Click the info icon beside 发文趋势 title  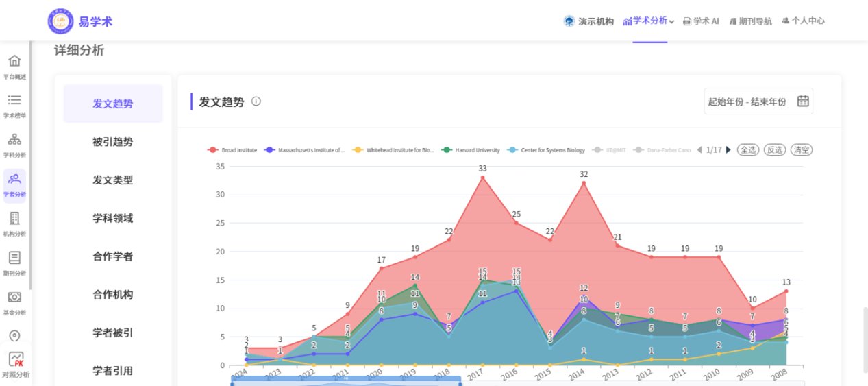pos(256,101)
